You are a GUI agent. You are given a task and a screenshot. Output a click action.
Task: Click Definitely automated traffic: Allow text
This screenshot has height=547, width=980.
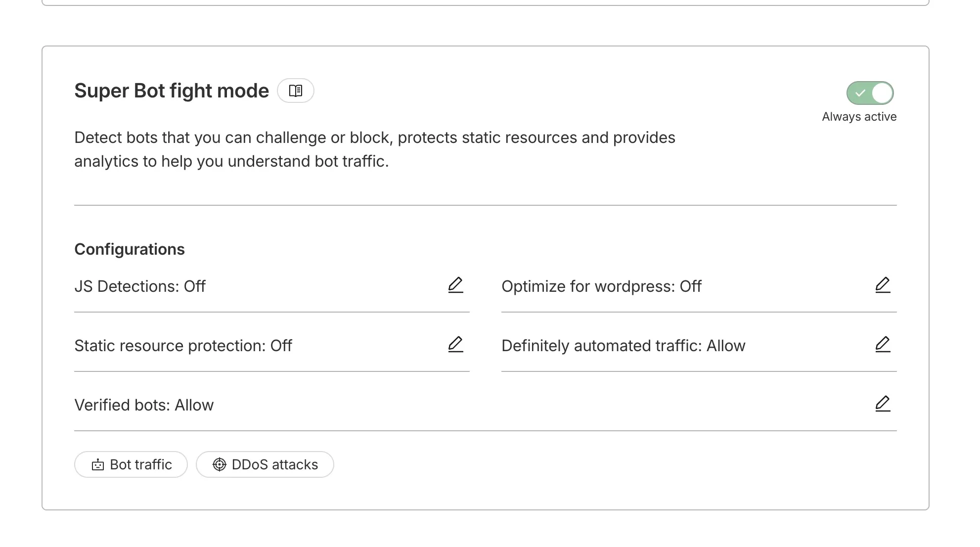[623, 346]
